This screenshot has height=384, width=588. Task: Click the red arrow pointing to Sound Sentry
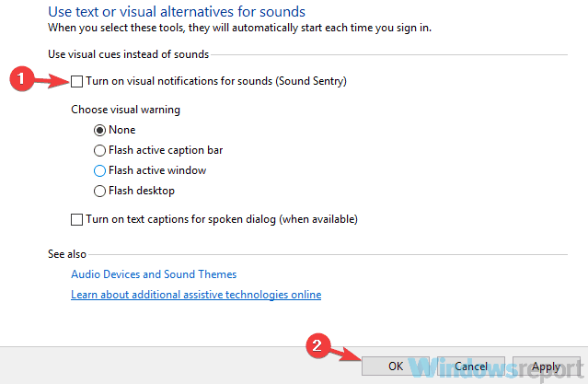(50, 81)
